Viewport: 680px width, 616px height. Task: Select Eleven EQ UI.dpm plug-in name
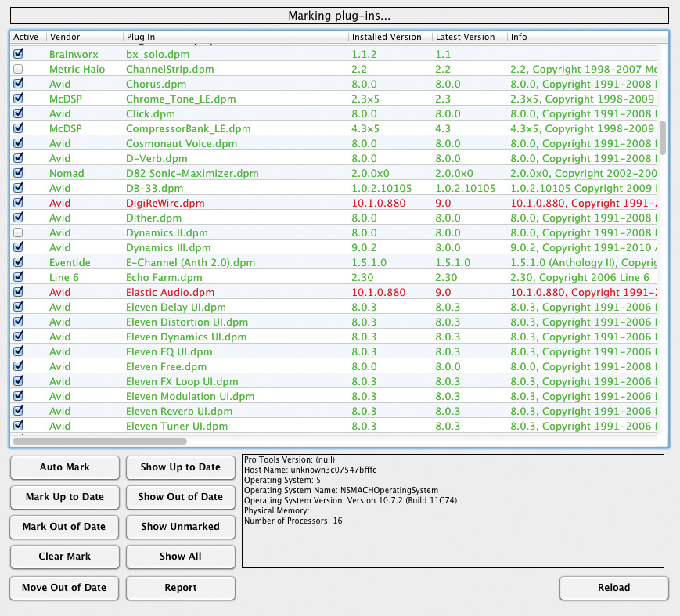click(169, 351)
